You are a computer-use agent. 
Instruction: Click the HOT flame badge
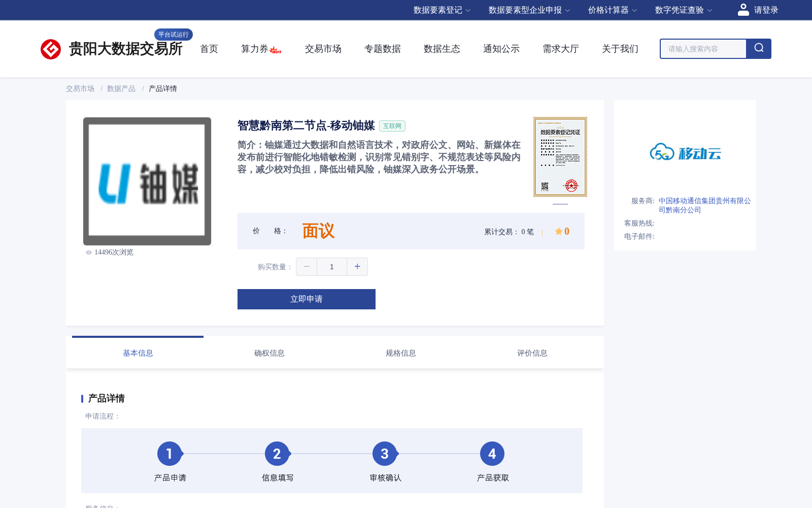point(276,50)
